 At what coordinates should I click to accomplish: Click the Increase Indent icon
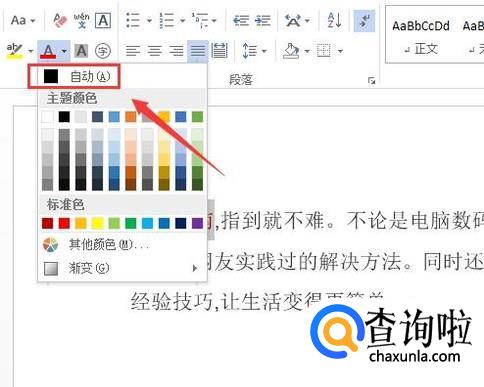[x=263, y=21]
